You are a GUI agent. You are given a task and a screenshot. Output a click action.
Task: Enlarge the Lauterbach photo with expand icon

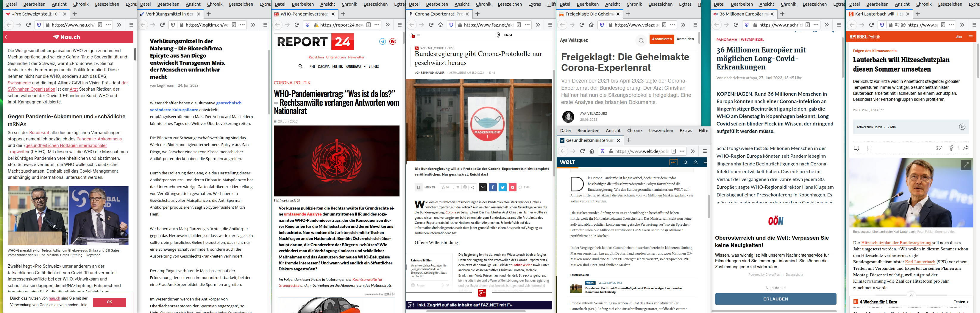(x=965, y=165)
